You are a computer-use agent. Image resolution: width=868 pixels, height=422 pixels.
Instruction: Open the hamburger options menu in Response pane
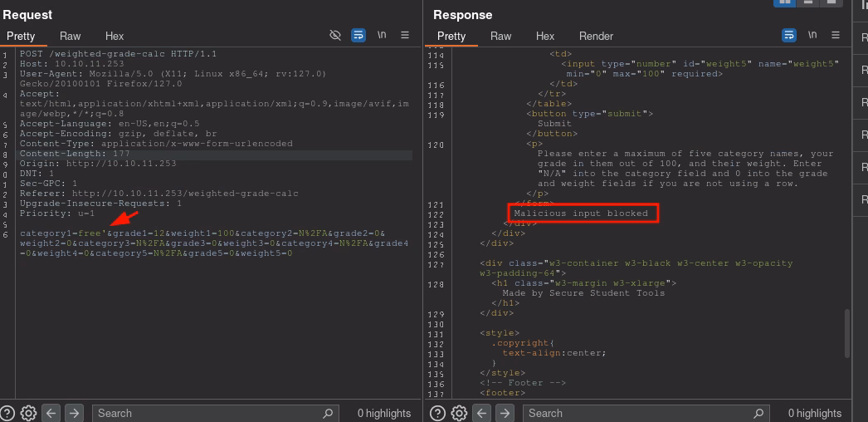pos(836,35)
